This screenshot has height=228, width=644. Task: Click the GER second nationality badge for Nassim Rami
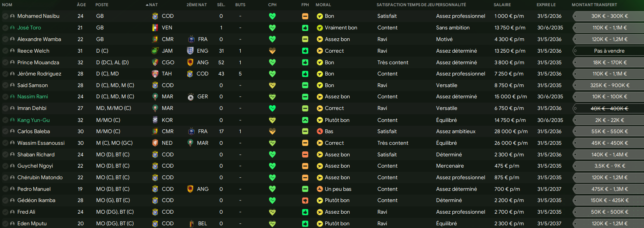click(190, 97)
